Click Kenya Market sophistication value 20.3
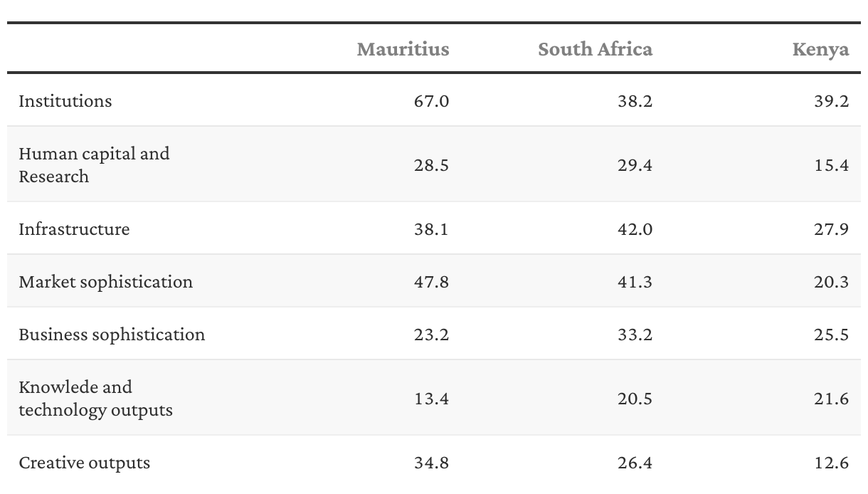This screenshot has height=494, width=868. point(831,282)
